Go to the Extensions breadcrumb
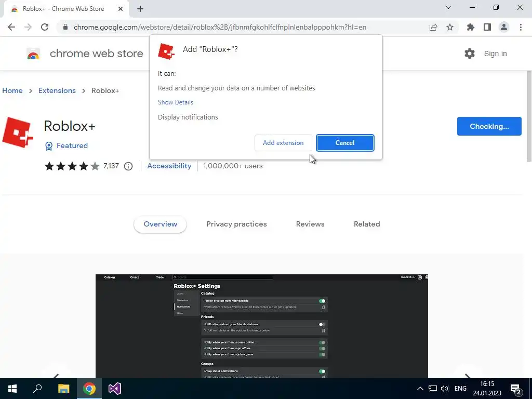532x399 pixels. pos(57,90)
